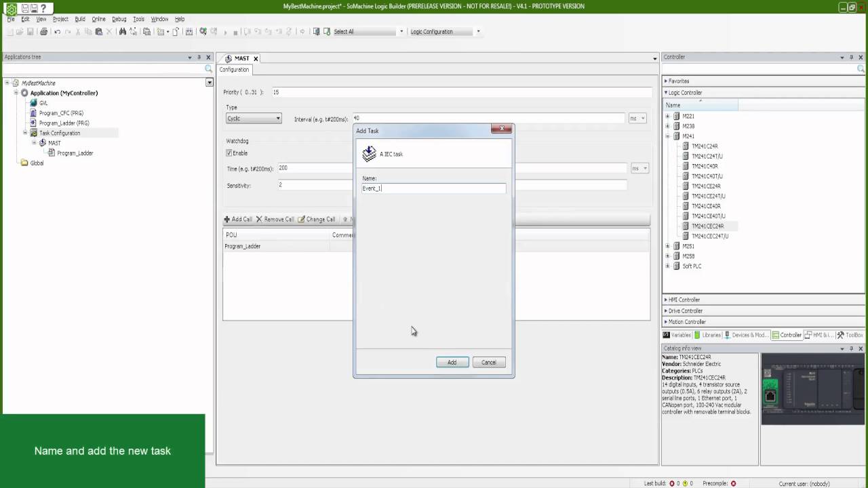
Task: Click the print icon in the toolbar
Action: point(43,32)
